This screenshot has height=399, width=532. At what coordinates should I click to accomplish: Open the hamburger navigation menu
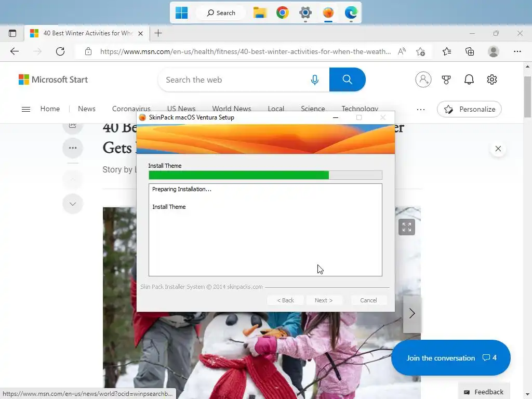[26, 109]
